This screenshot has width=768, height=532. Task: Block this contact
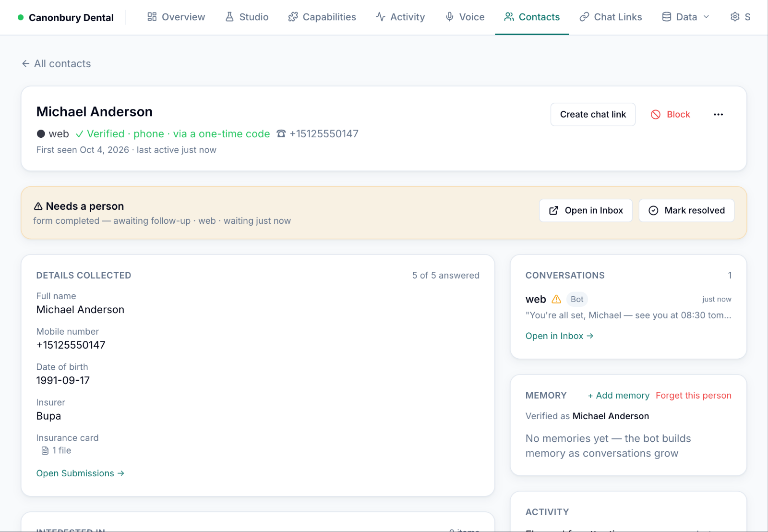click(670, 114)
